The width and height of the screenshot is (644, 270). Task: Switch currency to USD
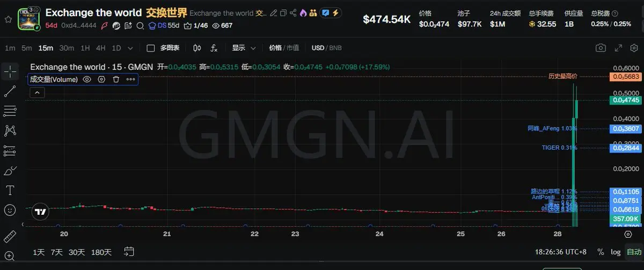[x=318, y=48]
